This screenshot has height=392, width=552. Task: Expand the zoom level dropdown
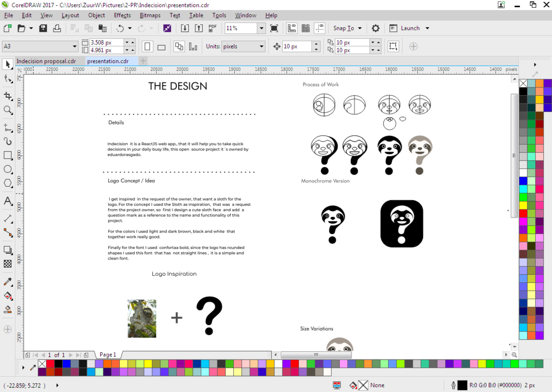pos(261,28)
